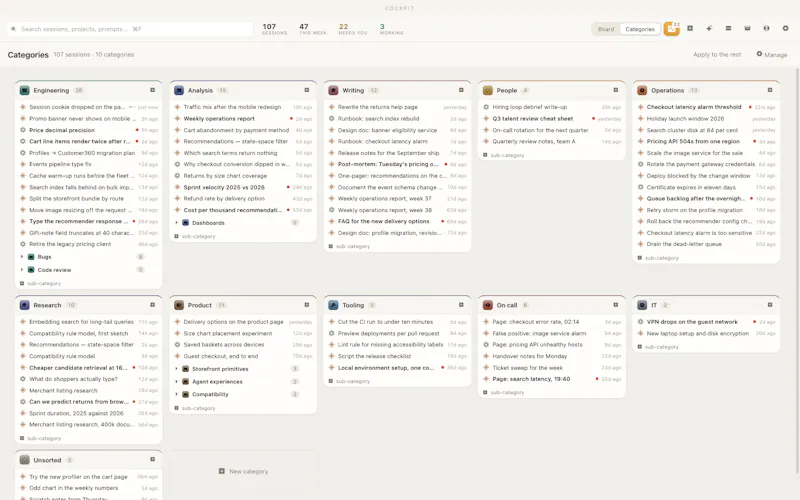
Task: Filter by 47 this week stat
Action: pyautogui.click(x=312, y=29)
